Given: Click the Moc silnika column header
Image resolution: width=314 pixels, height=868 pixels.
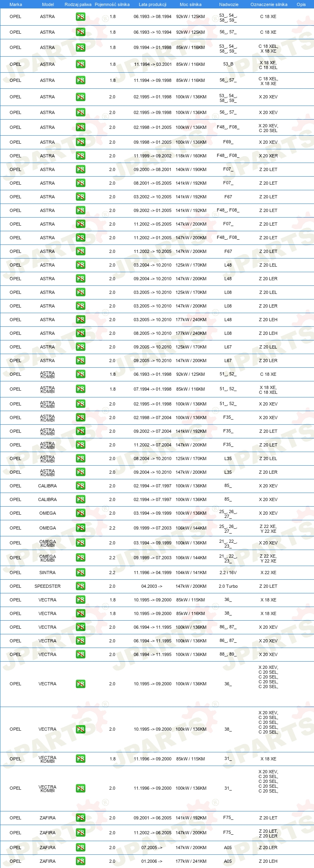Looking at the screenshot, I should (191, 4).
